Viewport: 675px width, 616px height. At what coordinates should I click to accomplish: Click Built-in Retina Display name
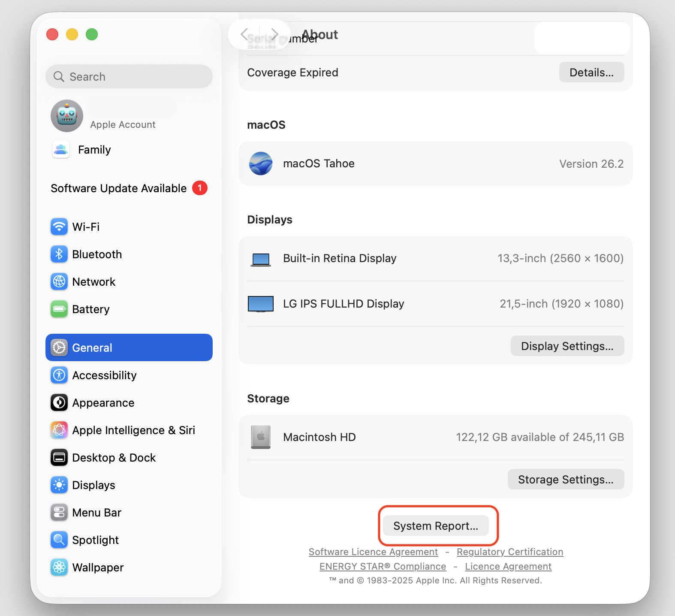(x=340, y=258)
